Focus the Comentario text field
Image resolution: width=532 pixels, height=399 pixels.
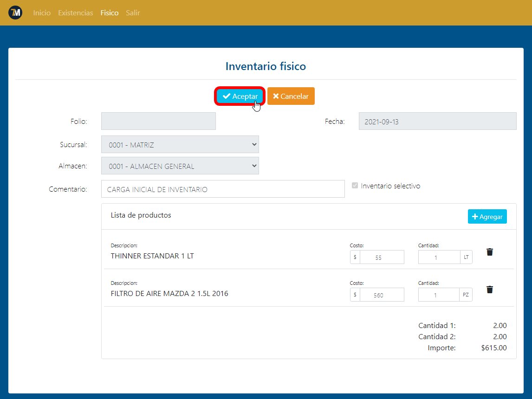[x=223, y=189]
